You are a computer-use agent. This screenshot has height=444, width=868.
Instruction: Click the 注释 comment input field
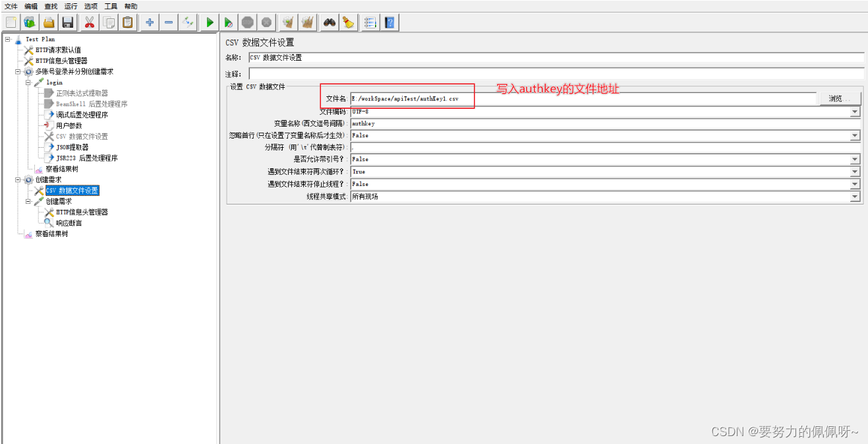(x=556, y=74)
